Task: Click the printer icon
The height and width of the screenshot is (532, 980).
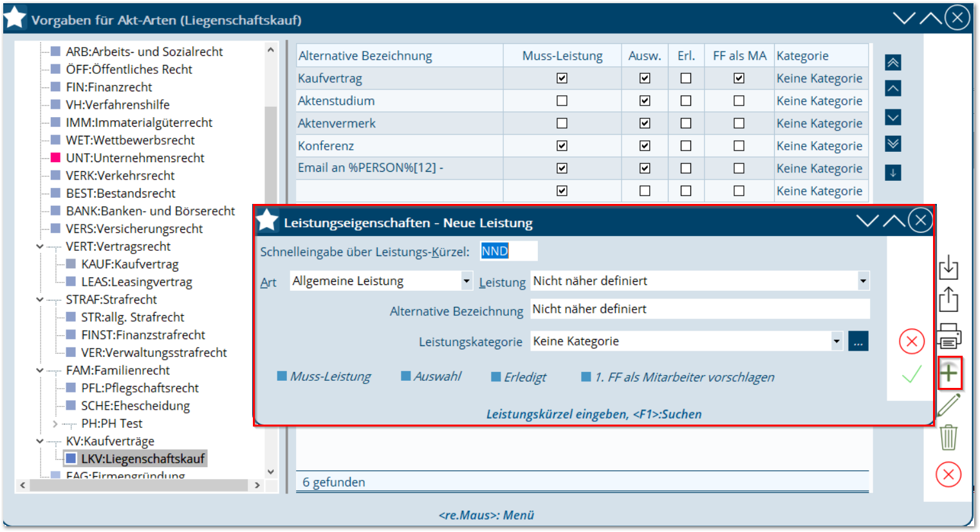Action: point(949,336)
